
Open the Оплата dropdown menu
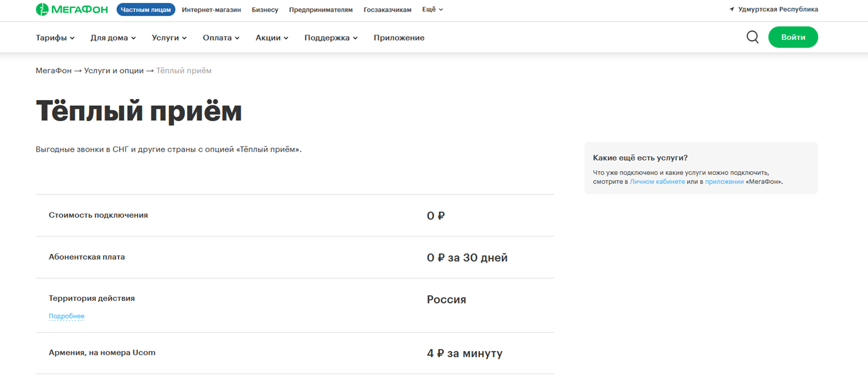click(221, 38)
